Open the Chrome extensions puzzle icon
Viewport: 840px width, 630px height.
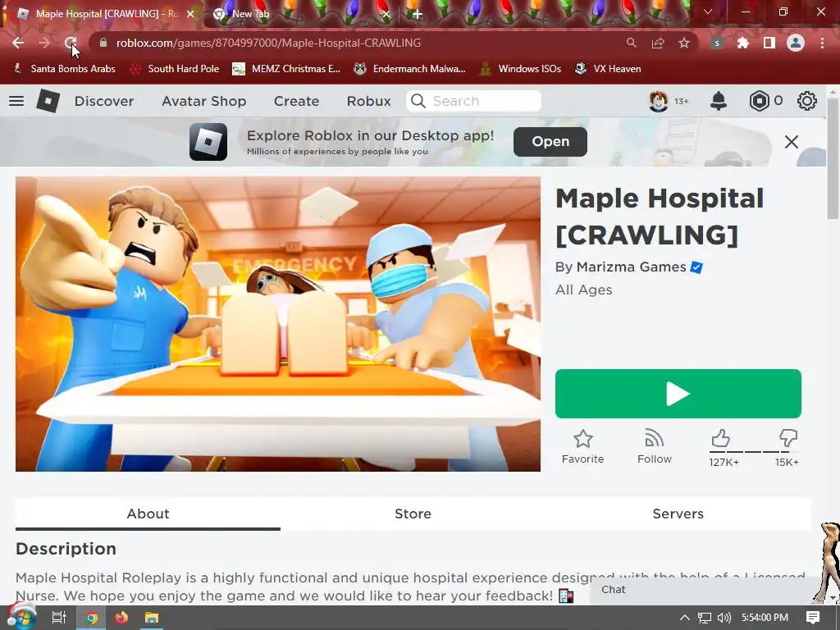click(743, 43)
